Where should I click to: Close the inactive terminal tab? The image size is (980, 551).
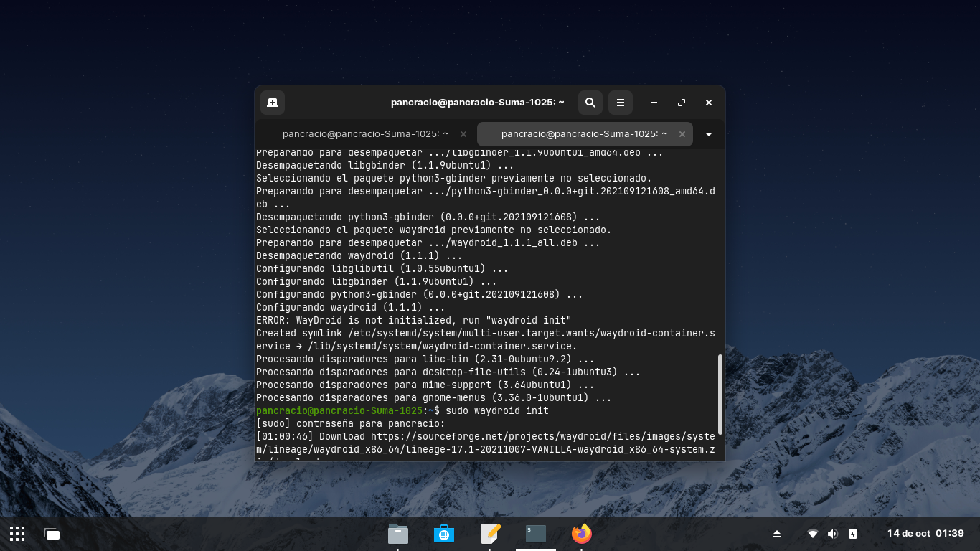coord(463,134)
